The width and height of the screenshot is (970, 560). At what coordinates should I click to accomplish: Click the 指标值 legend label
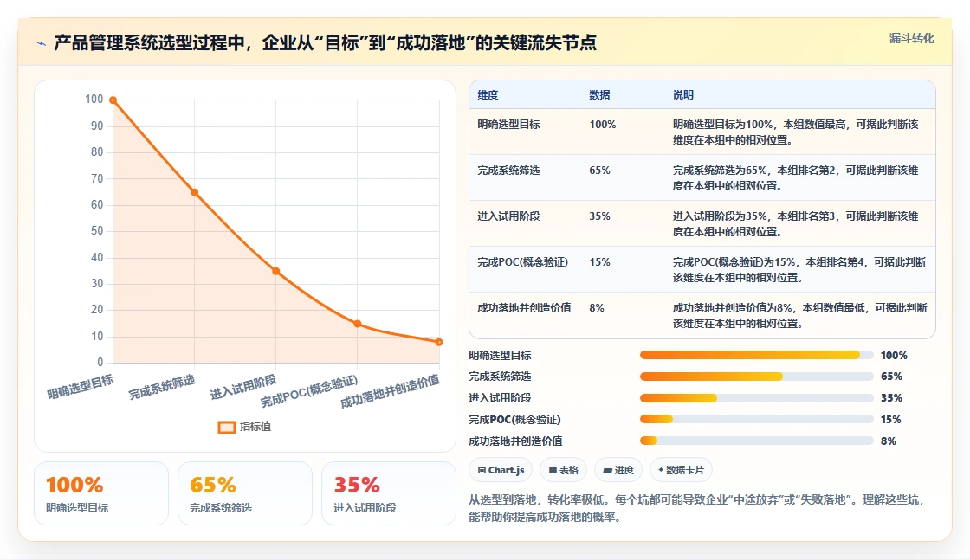(255, 427)
